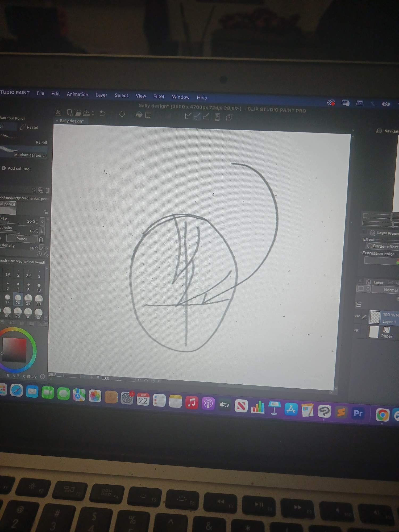Click the Clear spinner icon in toolbar
Viewport: 399px width, 532px height.
[122, 114]
